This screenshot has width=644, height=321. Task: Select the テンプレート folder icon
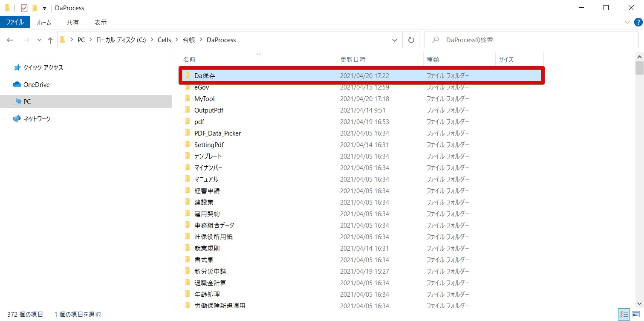(188, 156)
